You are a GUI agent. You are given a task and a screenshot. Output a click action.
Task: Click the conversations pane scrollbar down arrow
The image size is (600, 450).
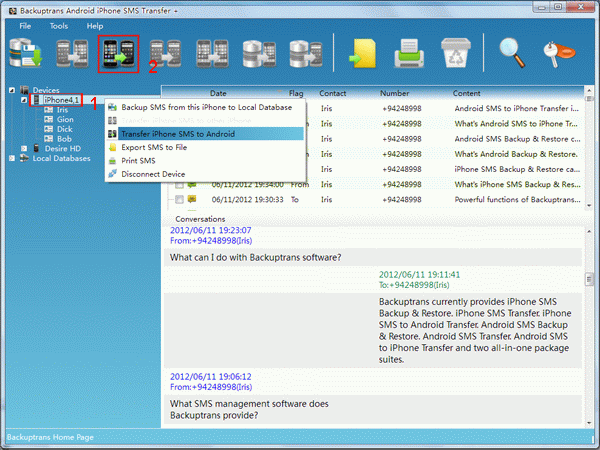(x=589, y=423)
